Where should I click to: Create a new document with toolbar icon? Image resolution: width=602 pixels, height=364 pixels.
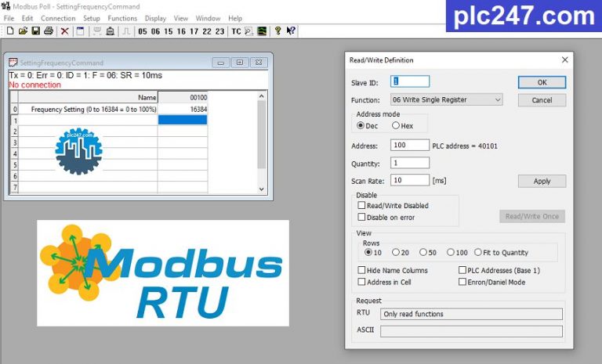(10, 31)
